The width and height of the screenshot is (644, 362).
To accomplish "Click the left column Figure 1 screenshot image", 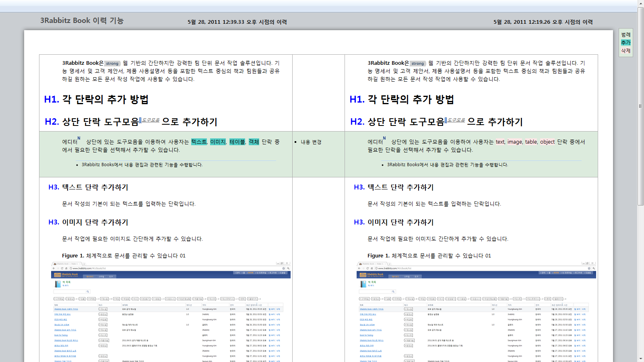I will coord(171,312).
